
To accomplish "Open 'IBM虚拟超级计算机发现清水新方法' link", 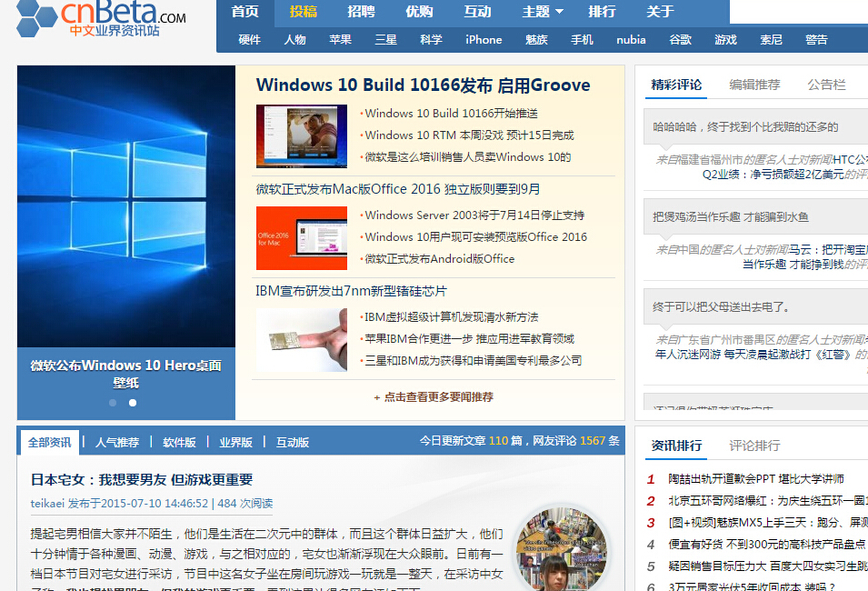I will pyautogui.click(x=451, y=316).
